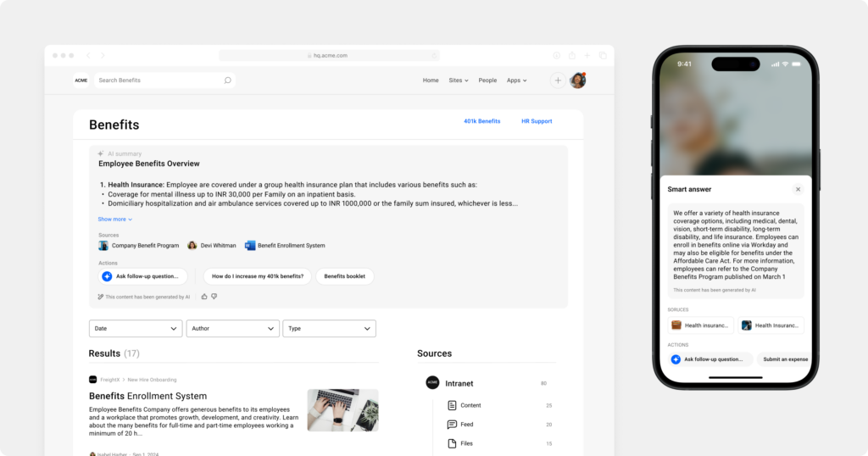Open the Sites menu in the navigation

[x=458, y=81]
